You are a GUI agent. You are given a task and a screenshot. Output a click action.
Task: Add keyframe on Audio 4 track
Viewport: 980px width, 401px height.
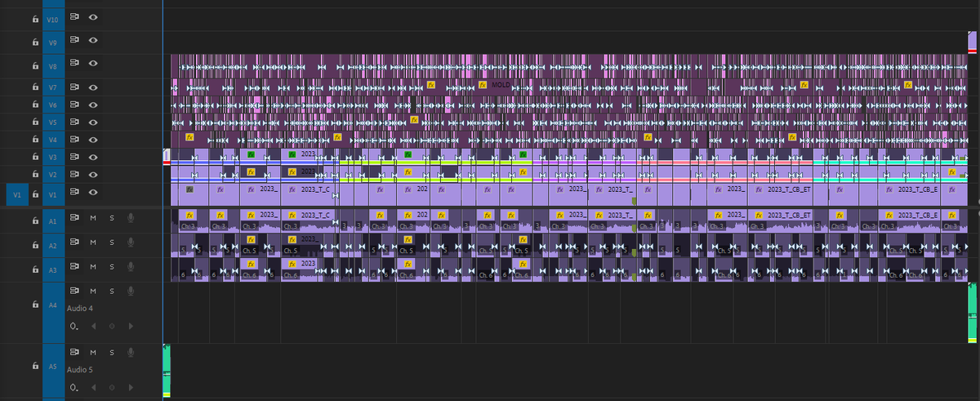[x=112, y=326]
